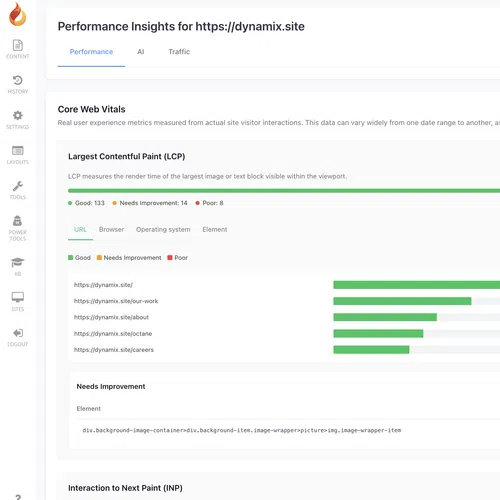Open the KB graduation cap icon
This screenshot has width=500, height=500.
18,262
